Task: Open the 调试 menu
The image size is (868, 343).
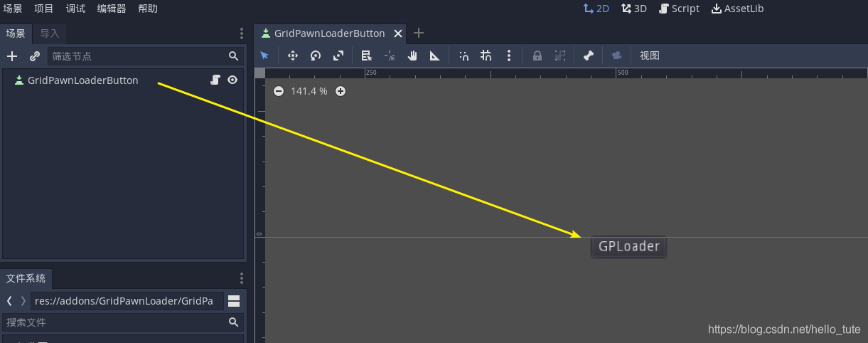Action: pos(75,9)
